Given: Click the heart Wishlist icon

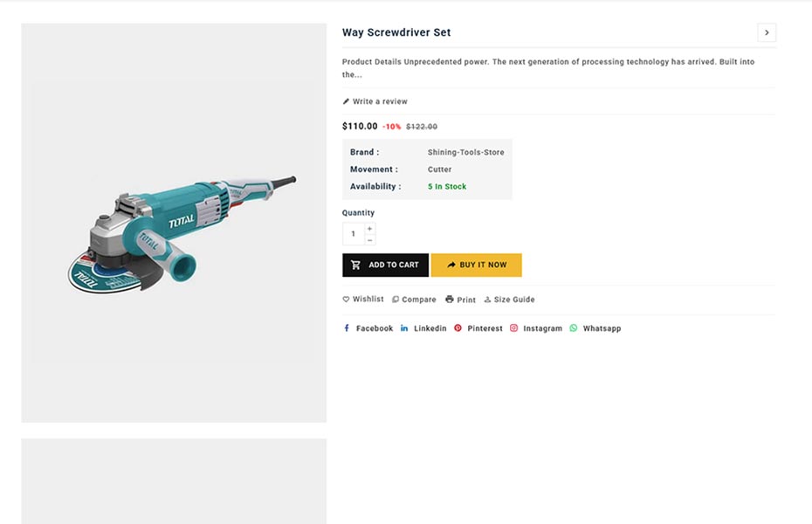Looking at the screenshot, I should [347, 300].
